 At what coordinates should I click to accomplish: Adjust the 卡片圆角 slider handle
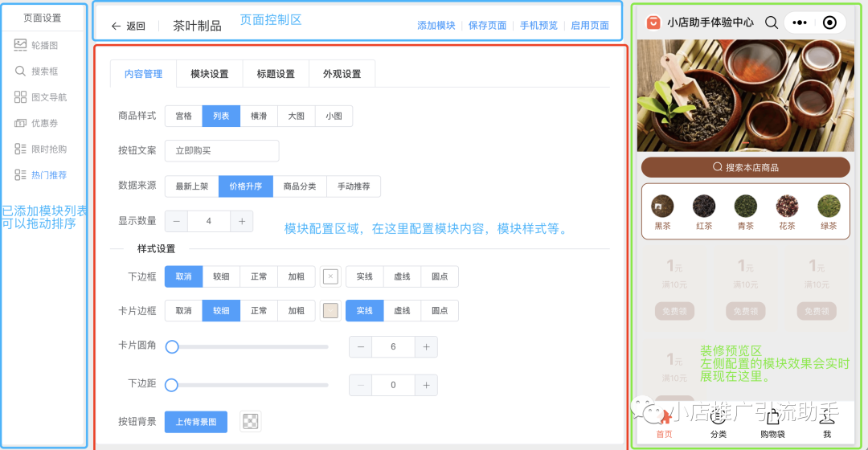pyautogui.click(x=172, y=346)
